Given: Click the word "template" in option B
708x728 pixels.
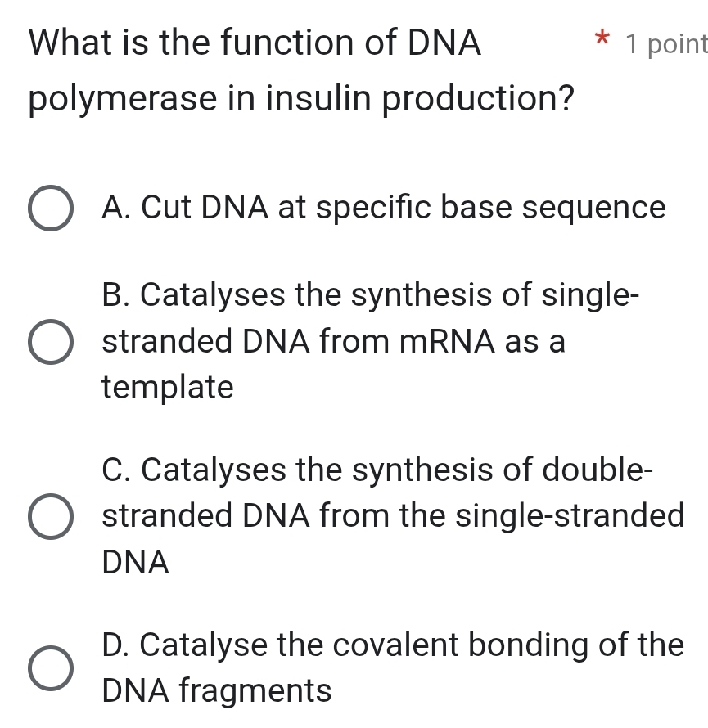Looking at the screenshot, I should pyautogui.click(x=168, y=386).
